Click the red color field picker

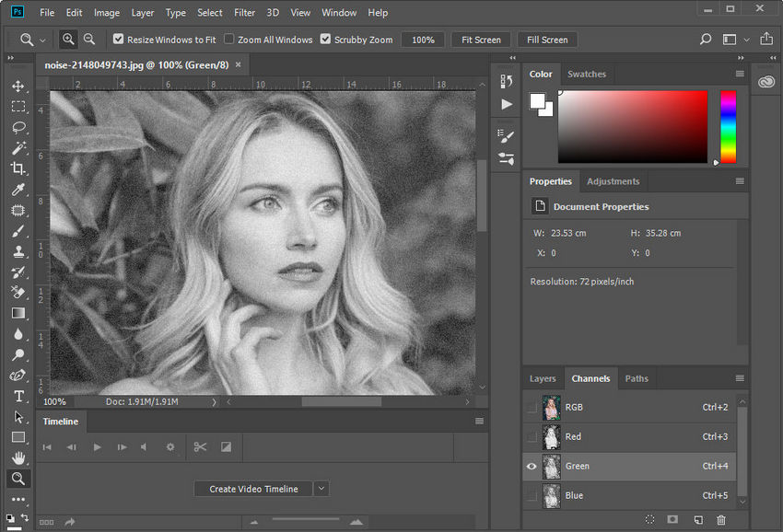(633, 127)
